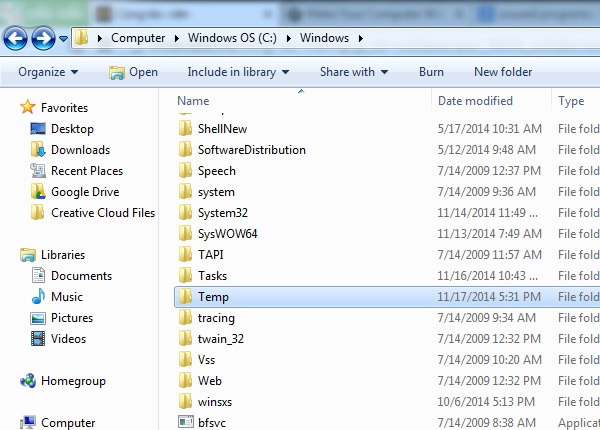Click the Forward navigation arrow
This screenshot has height=430, width=600.
pos(42,38)
